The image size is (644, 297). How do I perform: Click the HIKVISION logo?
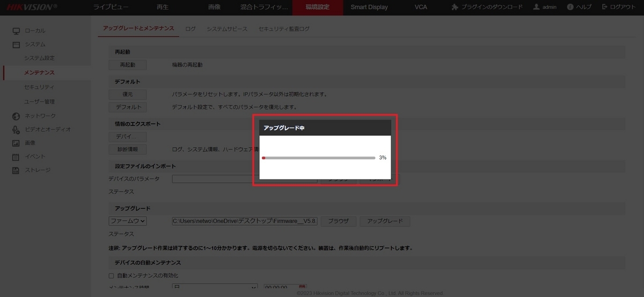pos(32,8)
